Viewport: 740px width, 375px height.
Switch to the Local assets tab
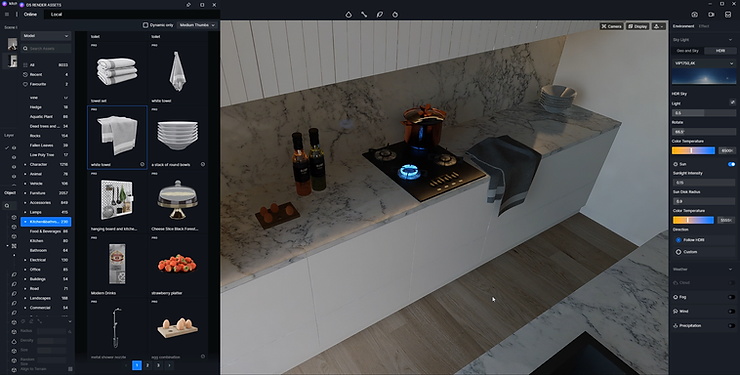tap(56, 14)
